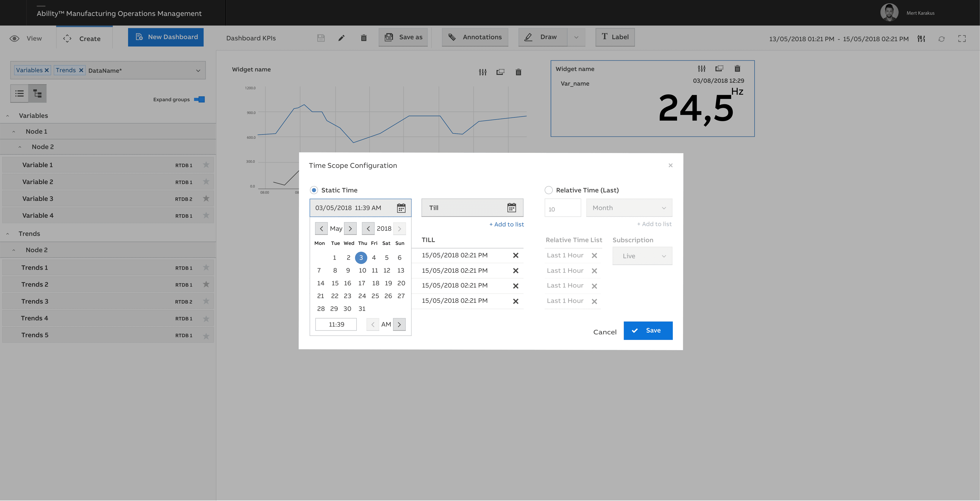This screenshot has width=980, height=501.
Task: Open time scope settings icon in header
Action: point(921,38)
